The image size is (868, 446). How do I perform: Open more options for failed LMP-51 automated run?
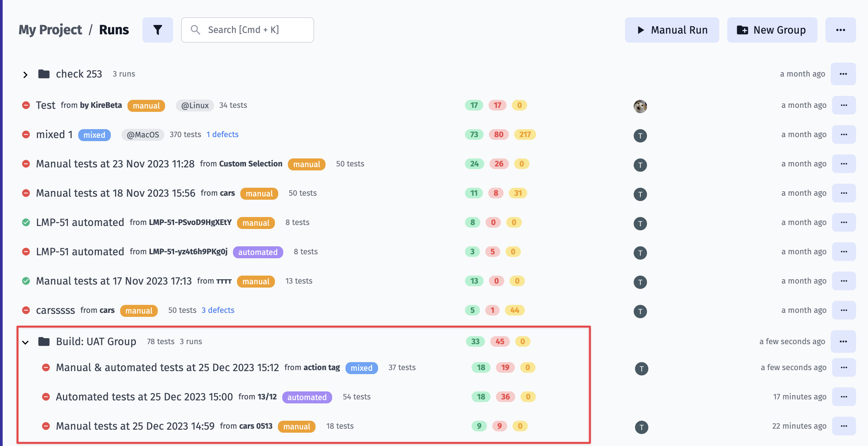(844, 252)
